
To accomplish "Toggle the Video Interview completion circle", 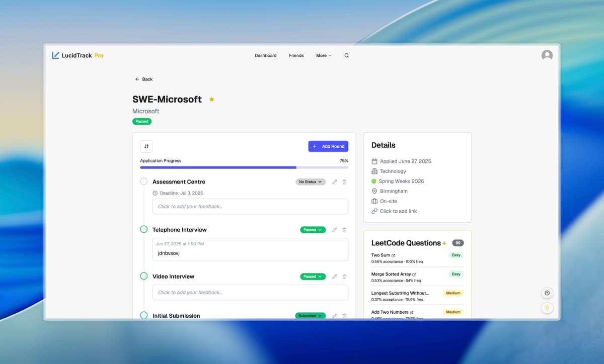I will tap(144, 276).
